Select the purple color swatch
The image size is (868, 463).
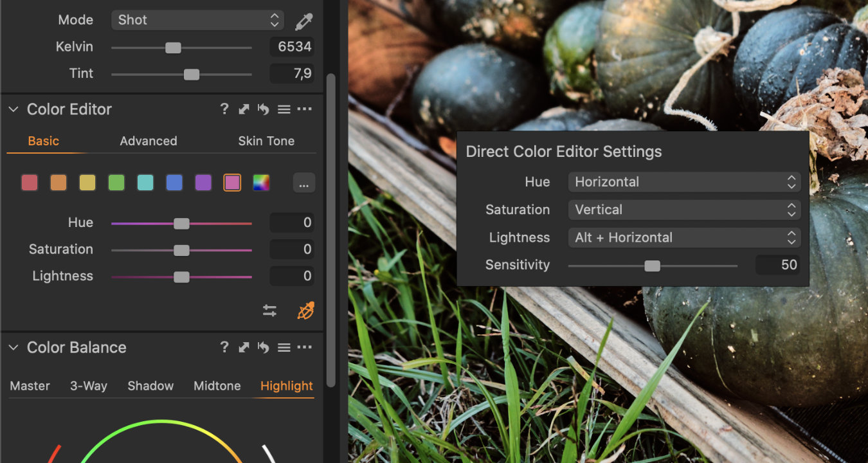[203, 183]
